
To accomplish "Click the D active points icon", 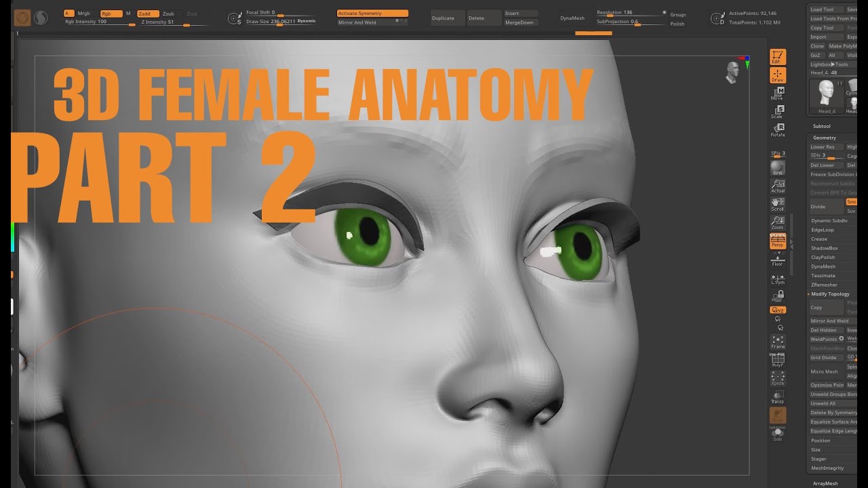I will tap(717, 18).
